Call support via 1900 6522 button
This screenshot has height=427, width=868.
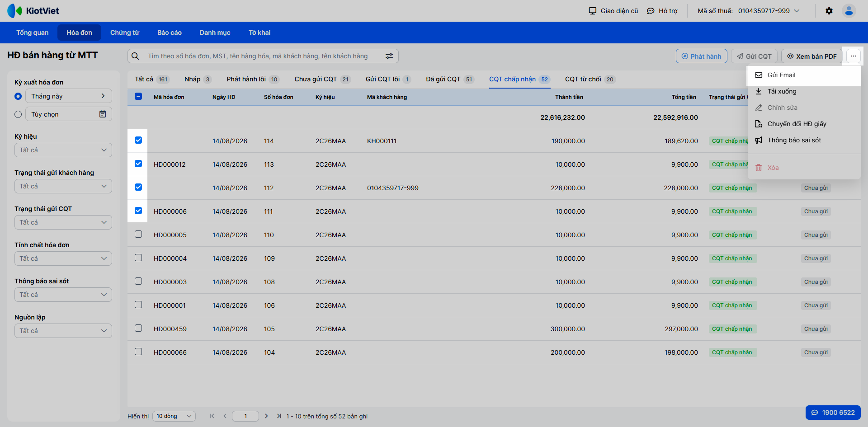[833, 413]
